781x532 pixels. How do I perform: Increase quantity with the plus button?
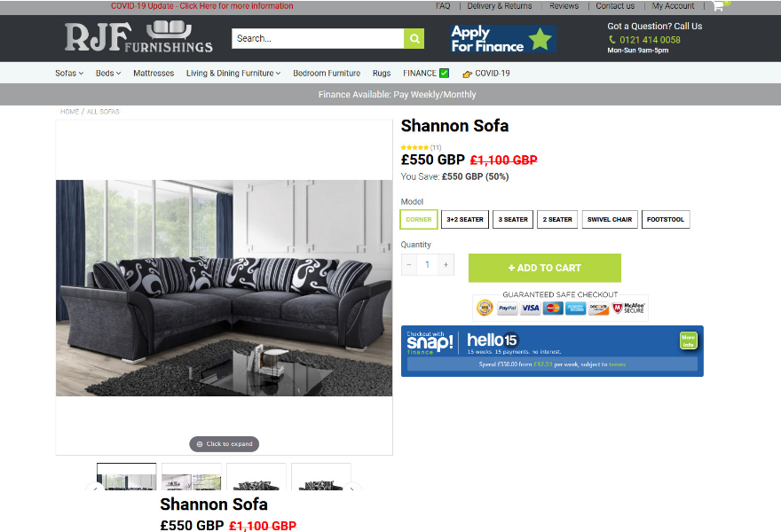446,265
